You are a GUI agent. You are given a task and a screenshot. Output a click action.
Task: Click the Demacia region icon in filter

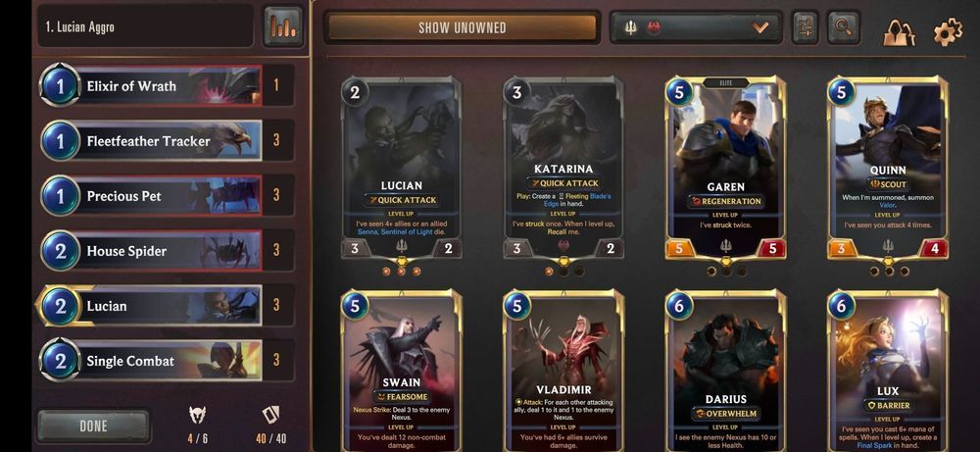[630, 28]
